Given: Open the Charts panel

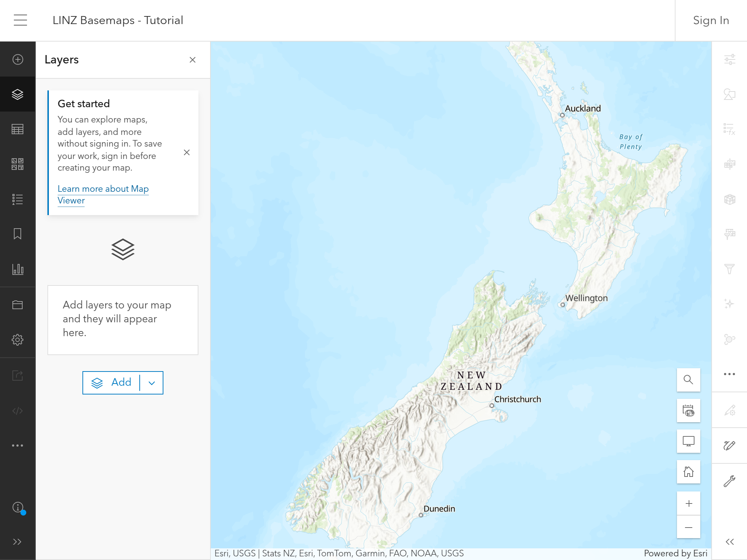Looking at the screenshot, I should (x=18, y=269).
